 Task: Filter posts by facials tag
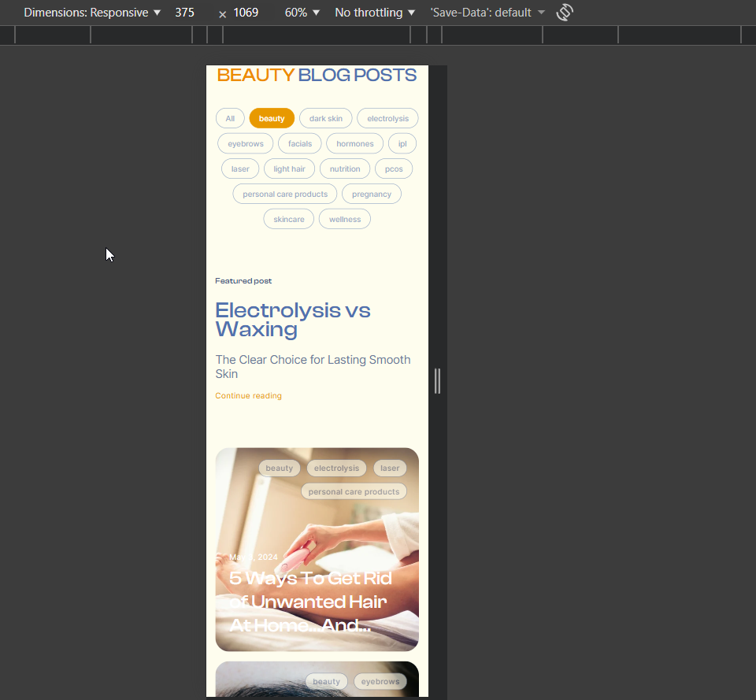pos(300,143)
